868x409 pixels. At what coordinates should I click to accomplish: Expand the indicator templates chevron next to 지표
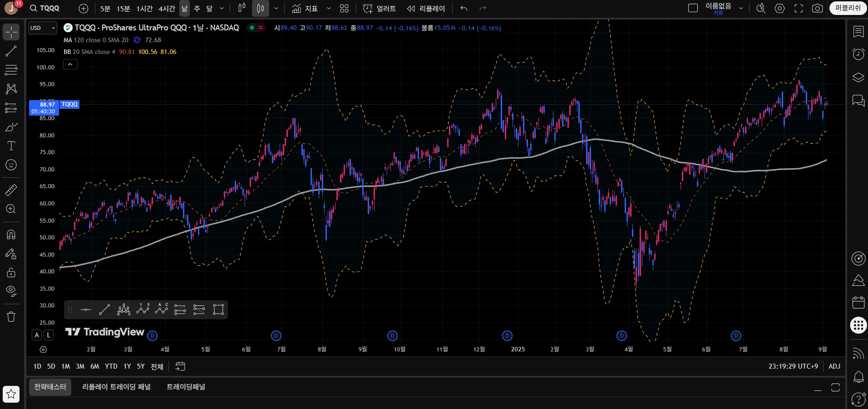[x=329, y=9]
